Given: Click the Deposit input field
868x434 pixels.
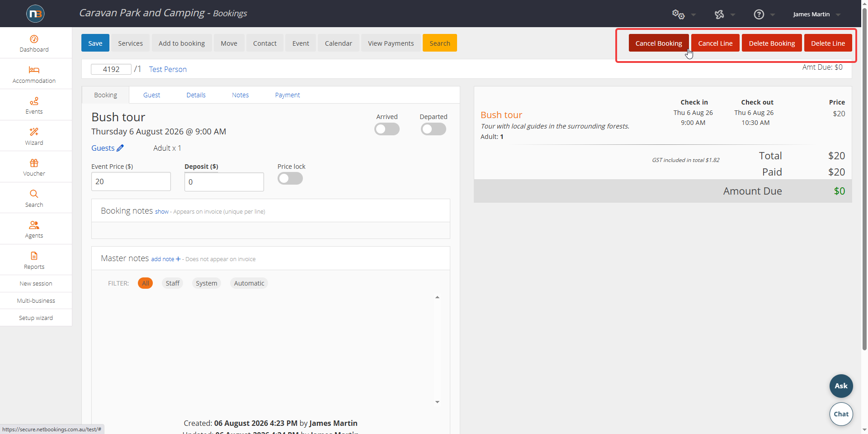Looking at the screenshot, I should [x=224, y=182].
